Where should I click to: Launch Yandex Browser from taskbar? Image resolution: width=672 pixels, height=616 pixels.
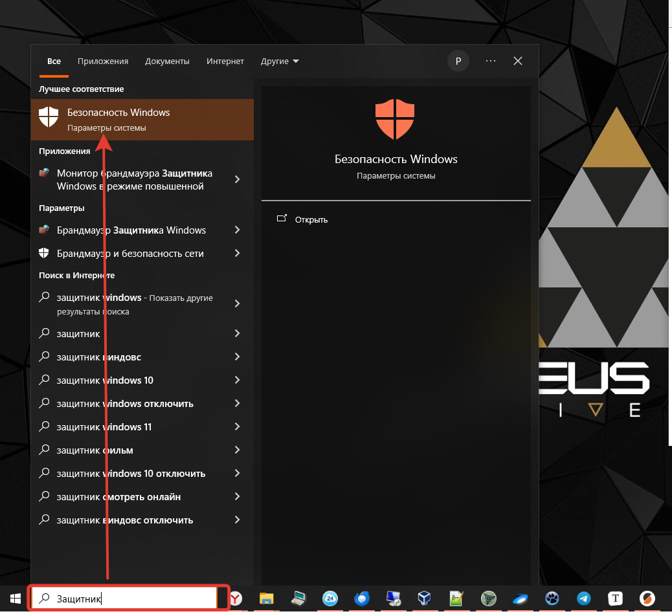pyautogui.click(x=237, y=599)
